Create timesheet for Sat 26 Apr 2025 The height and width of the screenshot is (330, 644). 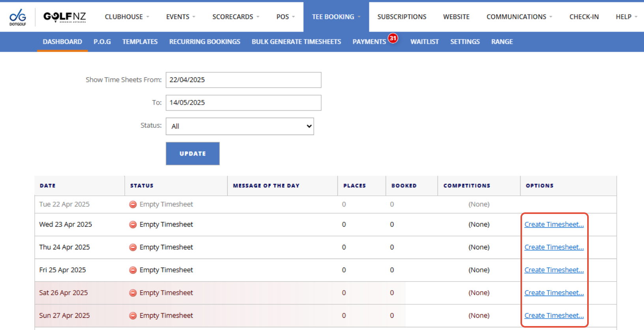click(x=554, y=293)
